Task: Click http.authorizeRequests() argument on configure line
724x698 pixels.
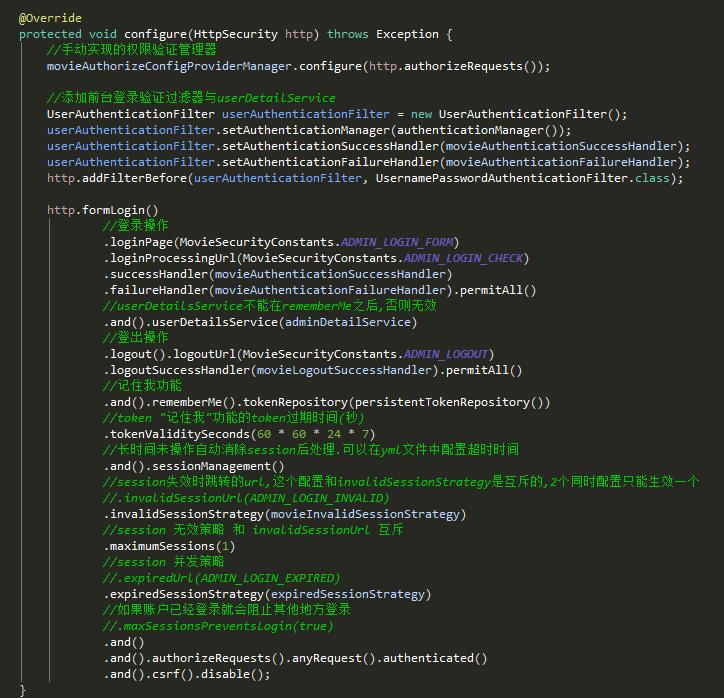Action: pyautogui.click(x=452, y=66)
